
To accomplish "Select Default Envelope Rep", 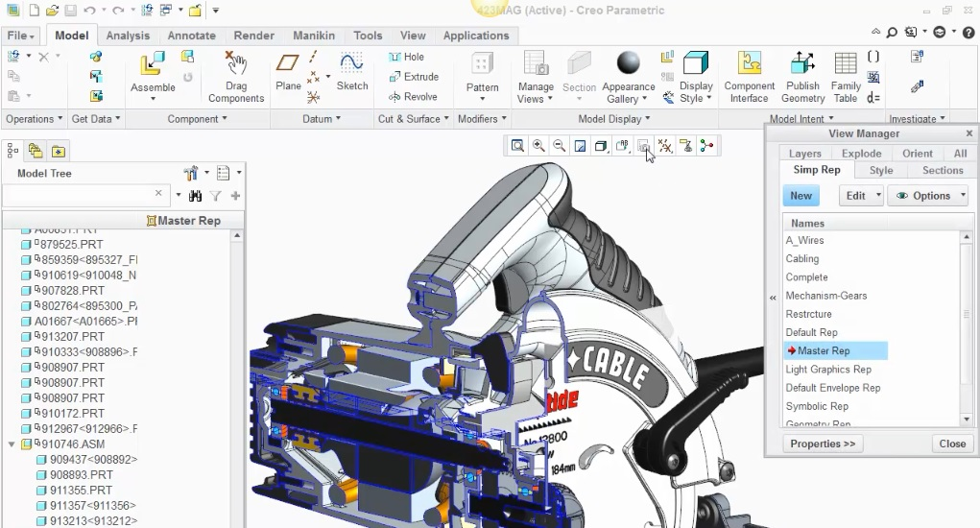I will tap(832, 388).
